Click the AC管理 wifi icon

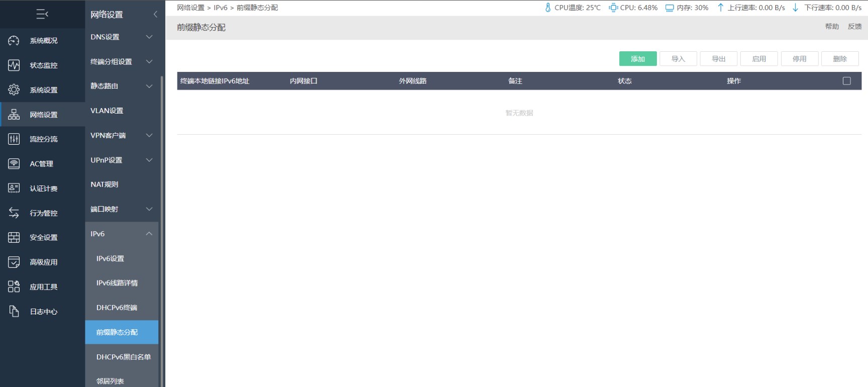(x=14, y=164)
